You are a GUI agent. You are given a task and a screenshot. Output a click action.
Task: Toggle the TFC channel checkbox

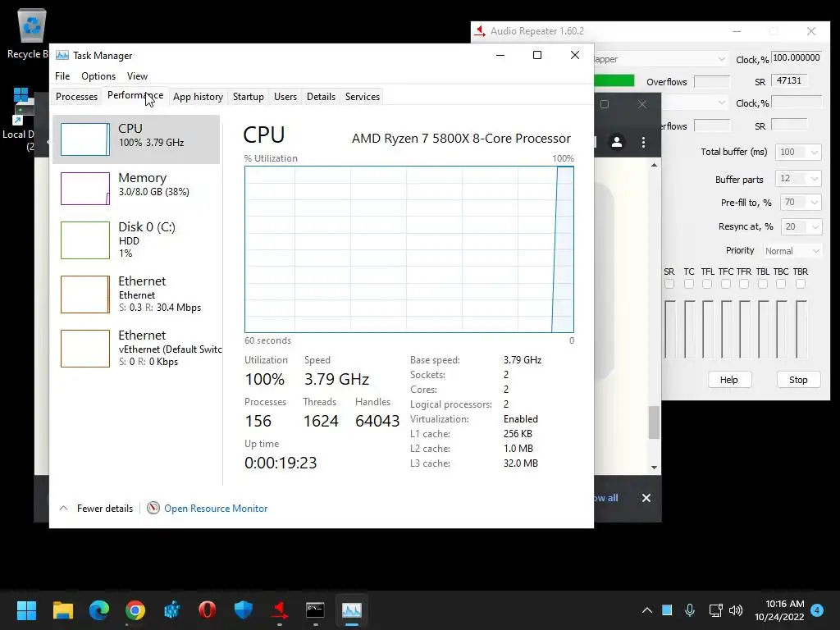(x=726, y=284)
